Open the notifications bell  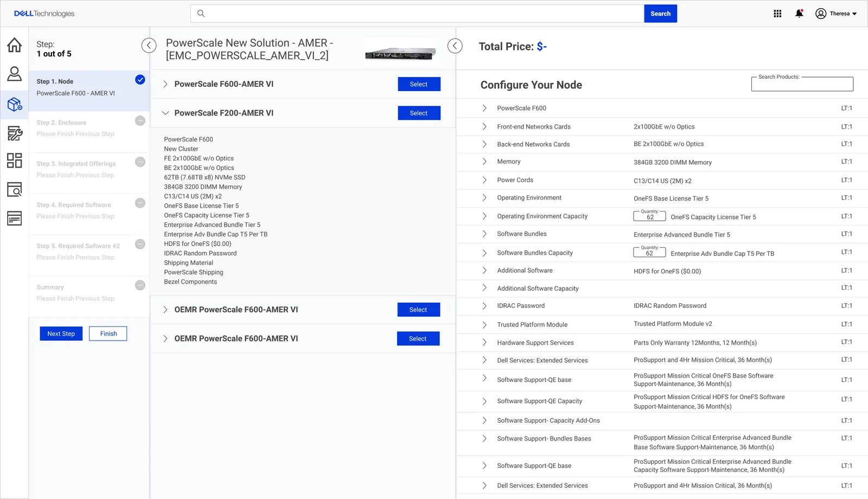coord(799,14)
